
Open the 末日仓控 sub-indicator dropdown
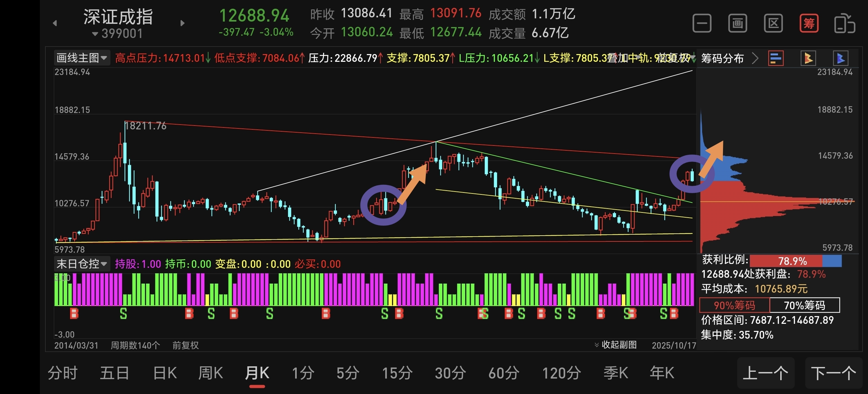click(82, 264)
